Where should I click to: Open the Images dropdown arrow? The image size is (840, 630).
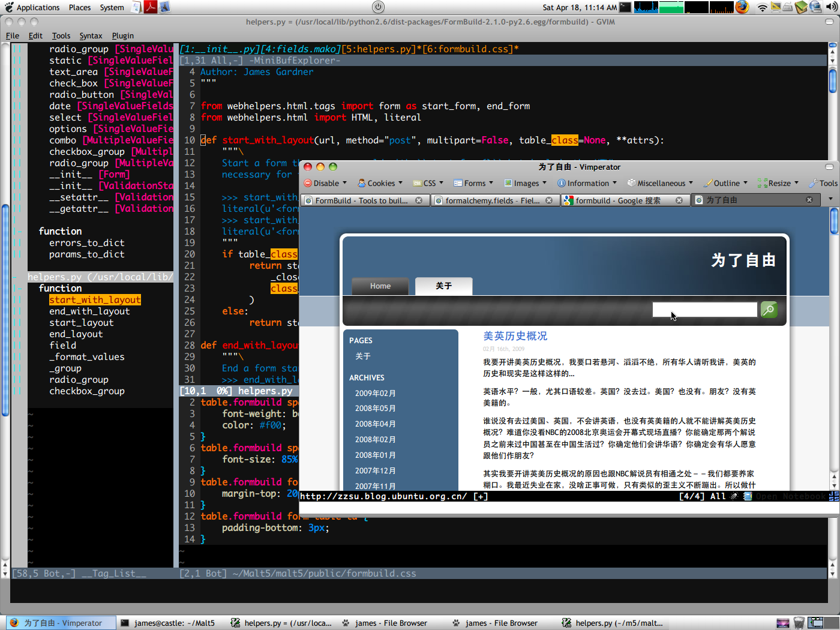click(545, 183)
